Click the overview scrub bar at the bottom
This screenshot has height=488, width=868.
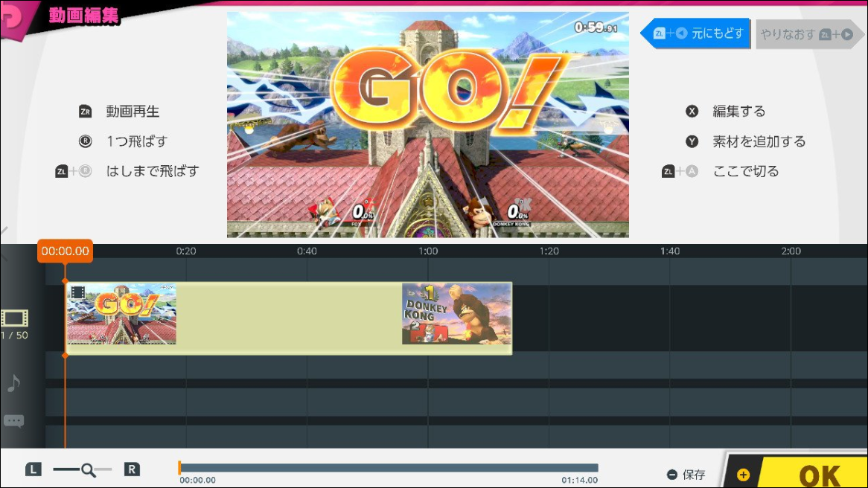[389, 467]
